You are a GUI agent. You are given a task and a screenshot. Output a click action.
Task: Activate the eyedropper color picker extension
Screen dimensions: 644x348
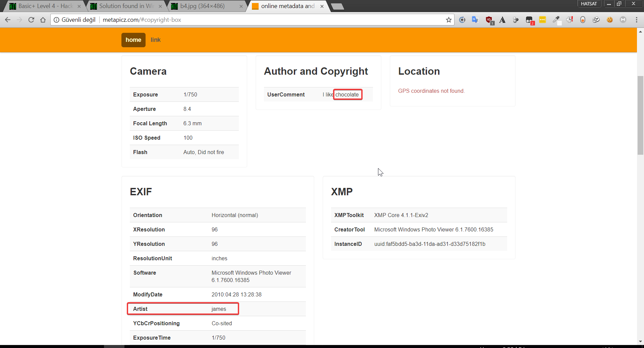[x=556, y=20]
